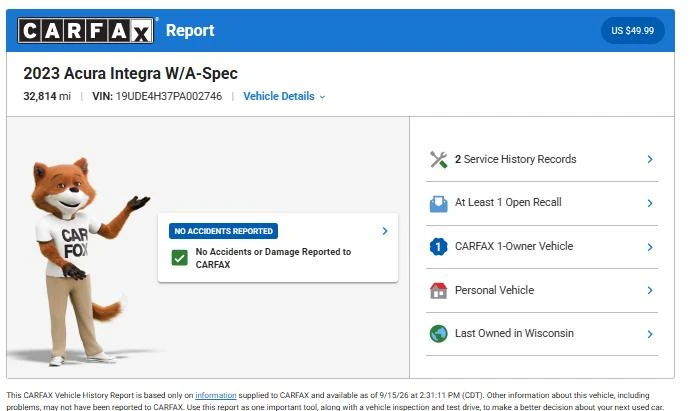Image resolution: width=696 pixels, height=411 pixels.
Task: Open No Accidents Reported card chevron
Action: coord(385,231)
